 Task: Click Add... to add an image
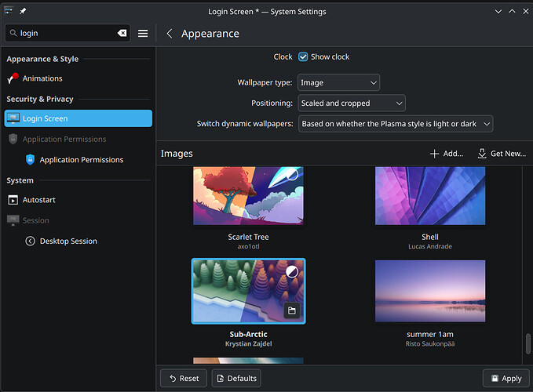[446, 154]
